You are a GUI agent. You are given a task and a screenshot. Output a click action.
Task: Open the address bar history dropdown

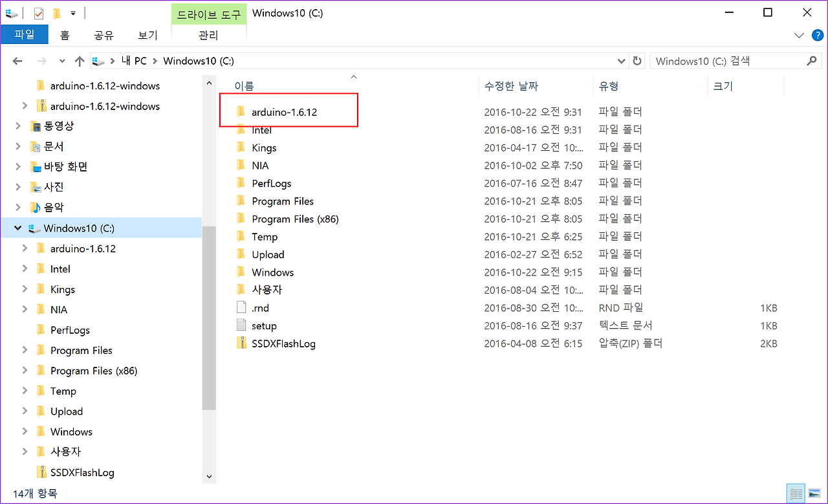(x=622, y=61)
